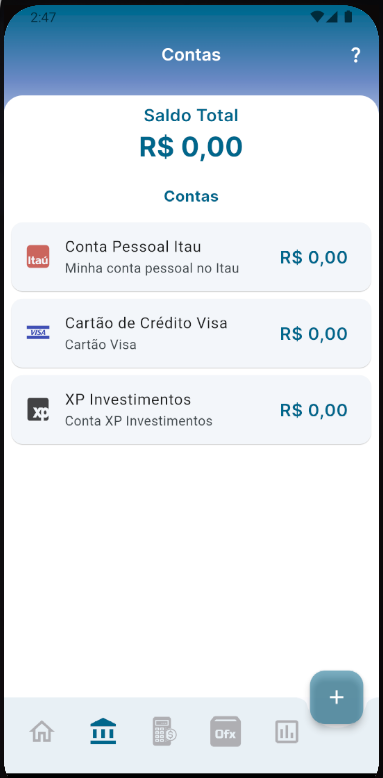Image resolution: width=383 pixels, height=778 pixels.
Task: Click the Contas page title
Action: click(191, 55)
